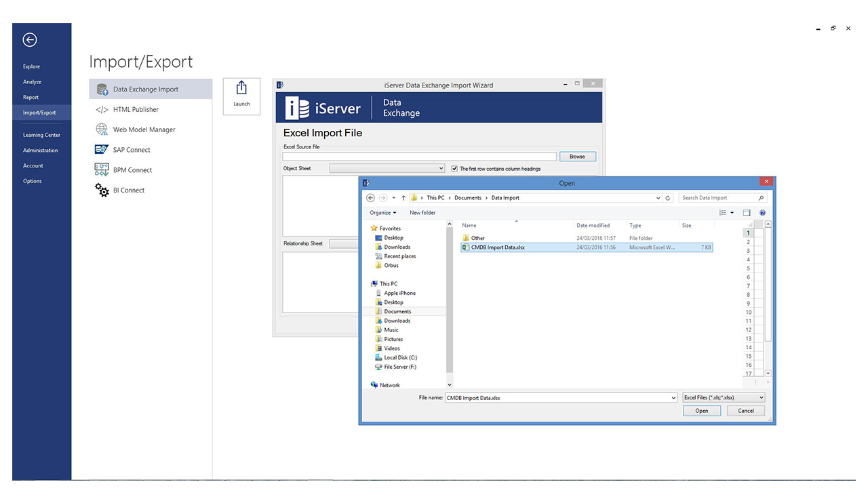Click the Excel icon of CMDB Import Data.xlsx
This screenshot has width=868, height=503.
466,247
